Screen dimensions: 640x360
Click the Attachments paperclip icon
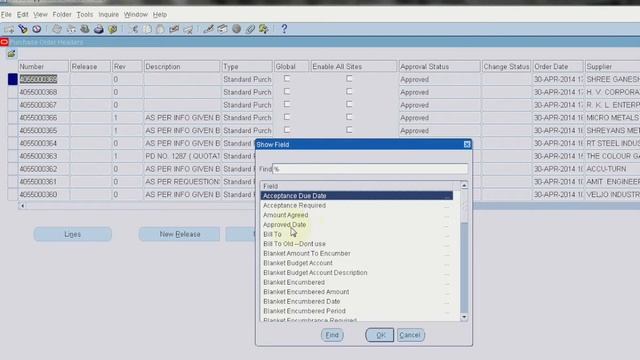250,29
